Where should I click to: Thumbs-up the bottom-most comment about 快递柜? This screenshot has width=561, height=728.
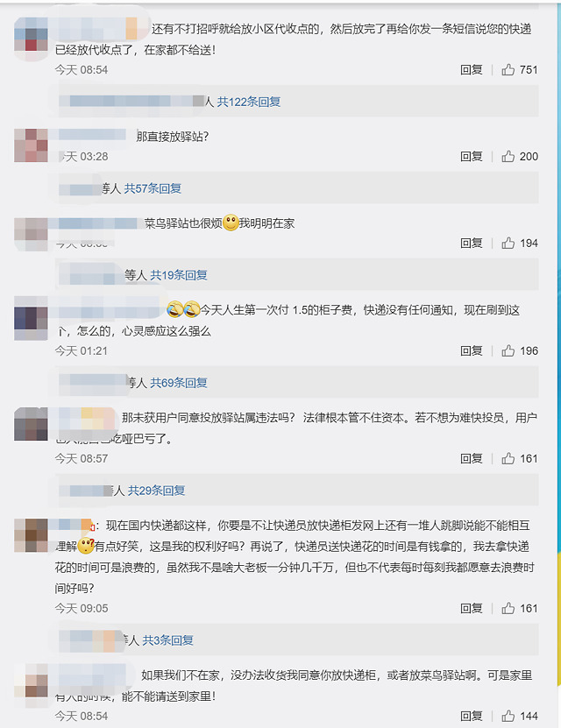(x=508, y=717)
